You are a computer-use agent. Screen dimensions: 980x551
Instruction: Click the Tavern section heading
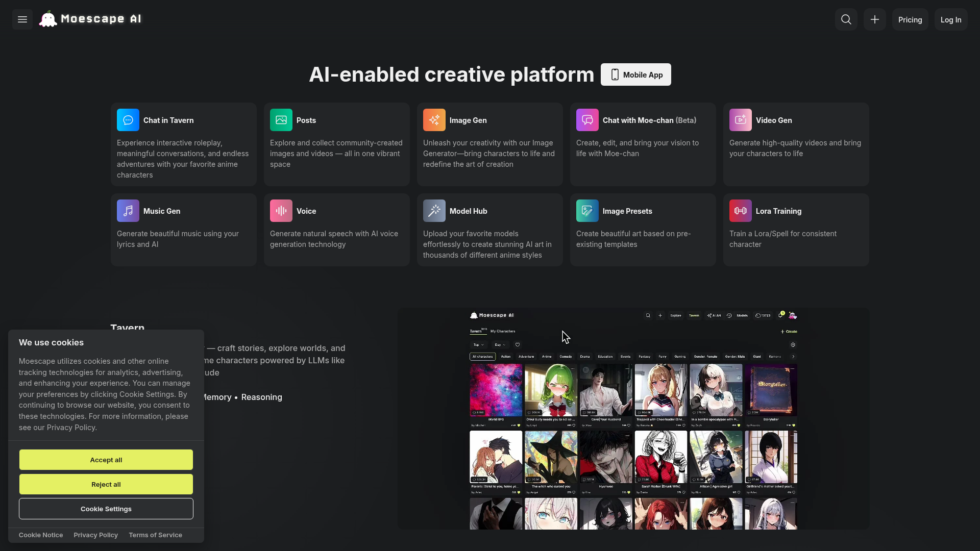point(128,327)
